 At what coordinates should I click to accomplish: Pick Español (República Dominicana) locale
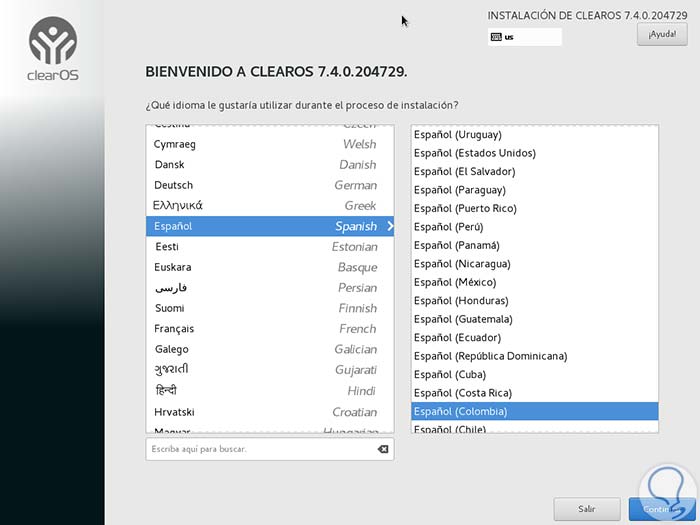pyautogui.click(x=534, y=356)
